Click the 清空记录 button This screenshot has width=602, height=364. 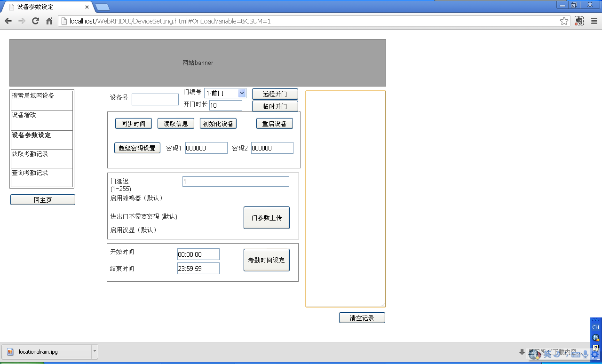(x=362, y=317)
